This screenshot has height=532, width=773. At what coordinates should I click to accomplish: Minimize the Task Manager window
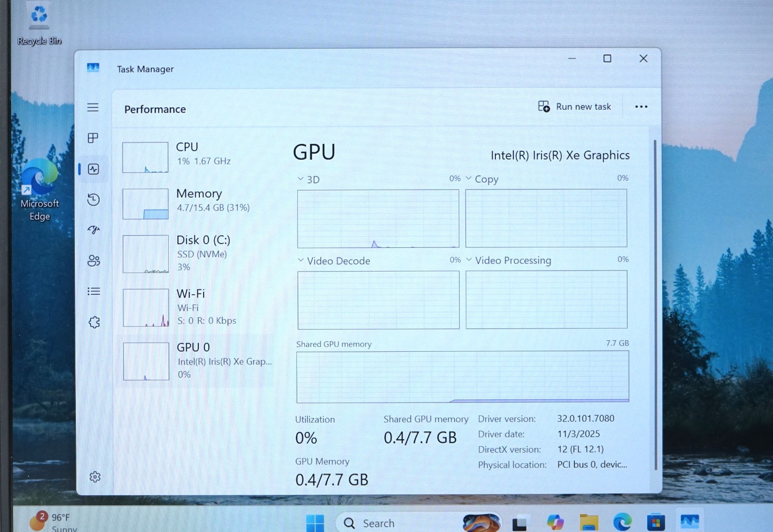572,58
